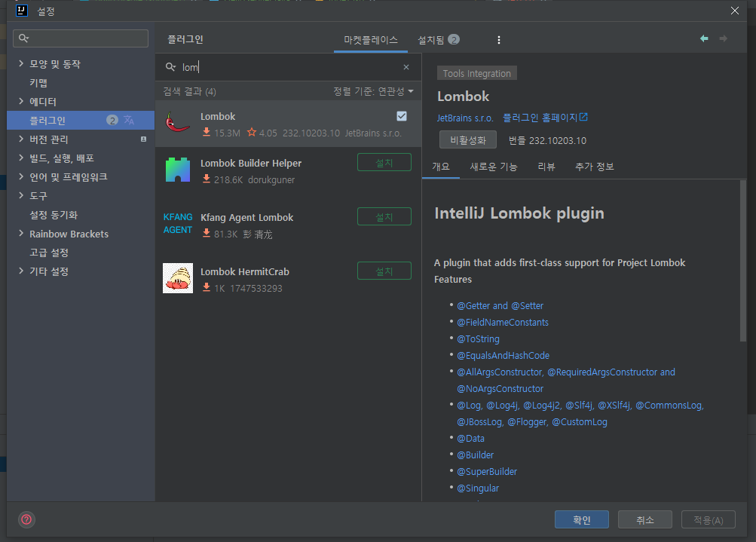Install Kfang Agent Lombok with 설치 button

[384, 217]
